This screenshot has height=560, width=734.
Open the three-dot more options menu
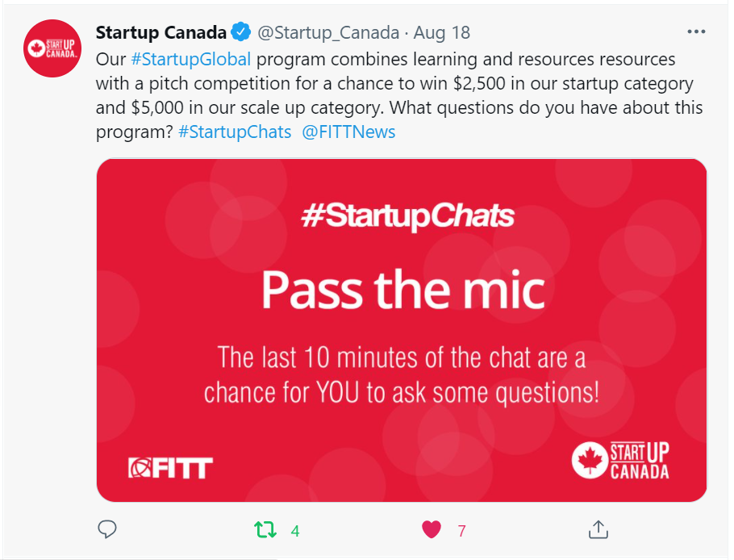695,32
